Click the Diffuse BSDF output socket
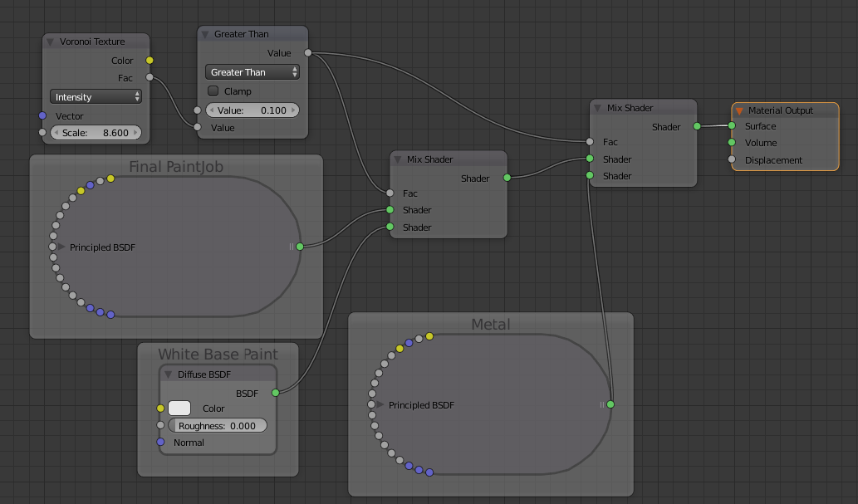Image resolution: width=858 pixels, height=504 pixels. coord(275,393)
